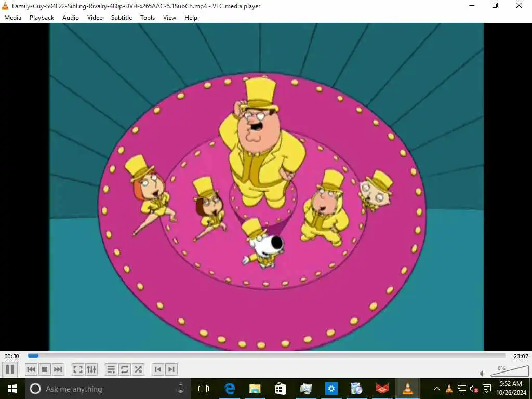Stop playback with the square button
The image size is (532, 399).
click(x=45, y=369)
